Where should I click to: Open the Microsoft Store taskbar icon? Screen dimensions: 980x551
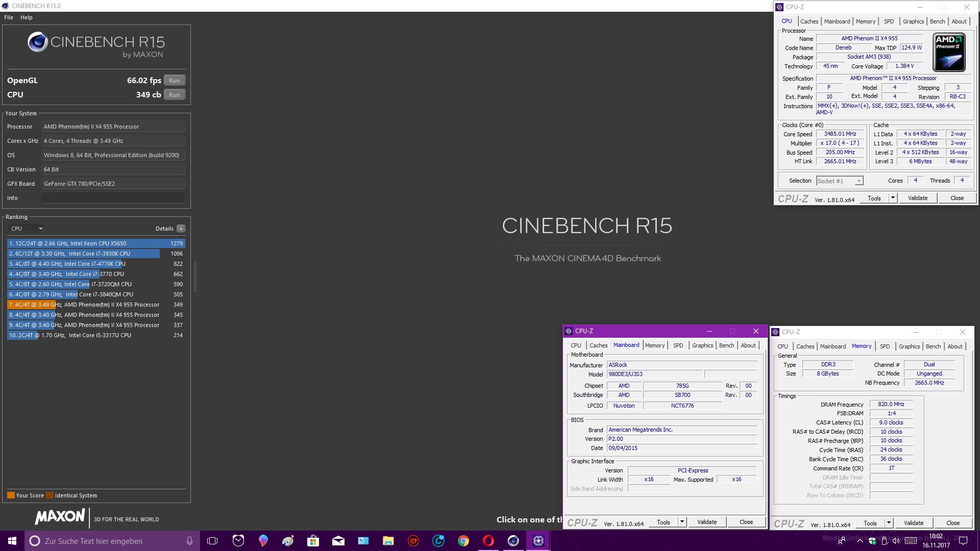coord(313,541)
